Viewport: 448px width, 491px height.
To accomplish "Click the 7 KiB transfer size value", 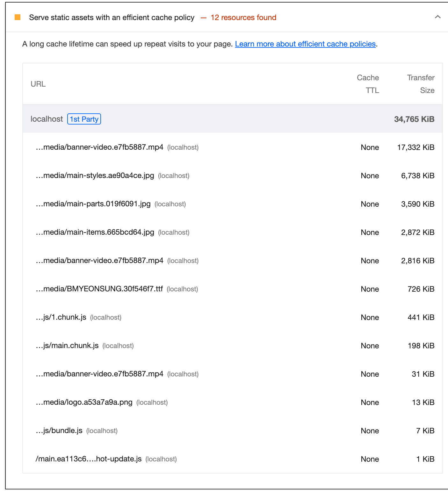I will pyautogui.click(x=425, y=431).
